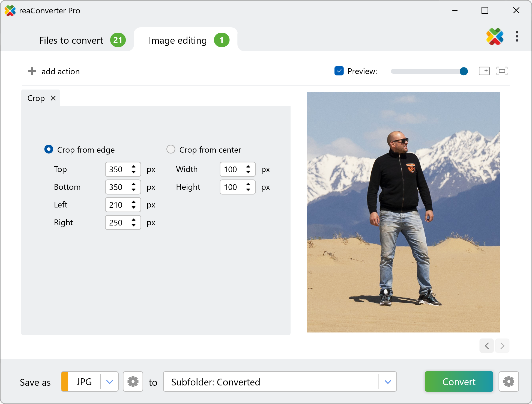Disable the Preview checkbox
The width and height of the screenshot is (532, 404).
tap(339, 71)
